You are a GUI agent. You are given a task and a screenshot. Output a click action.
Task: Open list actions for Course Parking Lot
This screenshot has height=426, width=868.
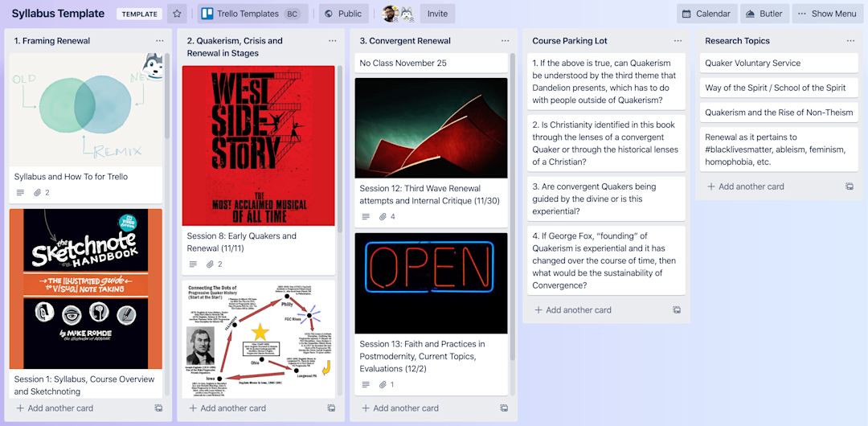(678, 40)
